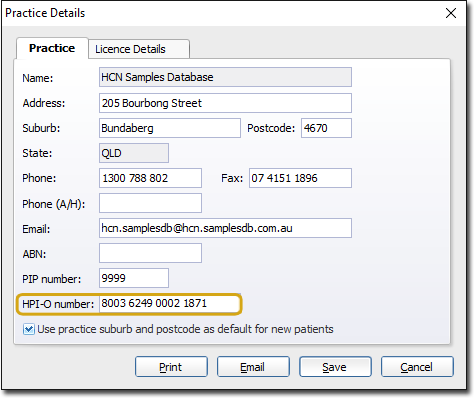This screenshot has width=474, height=398.
Task: Click the Email address field
Action: click(225, 228)
